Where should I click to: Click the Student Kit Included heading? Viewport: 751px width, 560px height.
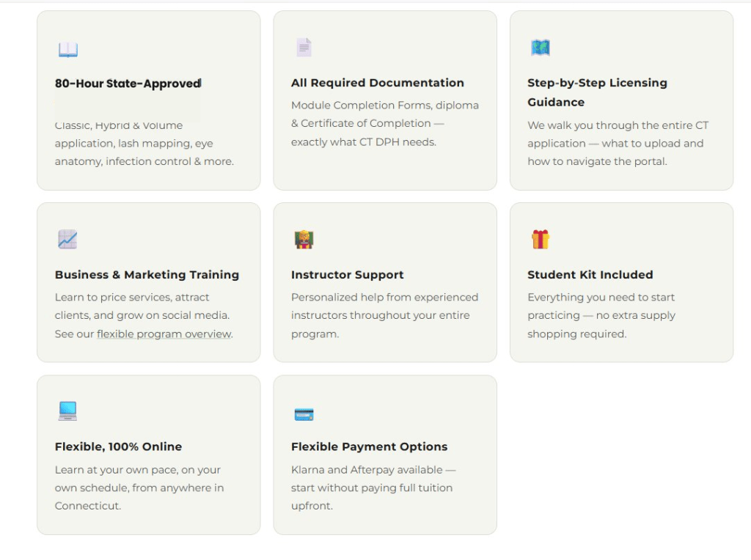590,275
